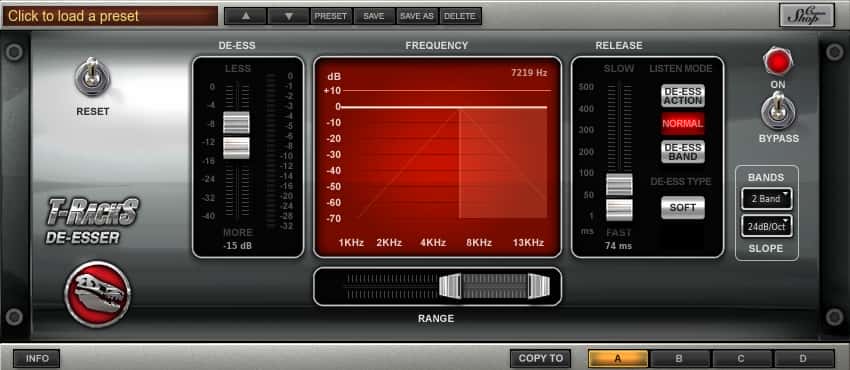Click the right handle of RANGE slider
The image size is (850, 370).
(539, 285)
